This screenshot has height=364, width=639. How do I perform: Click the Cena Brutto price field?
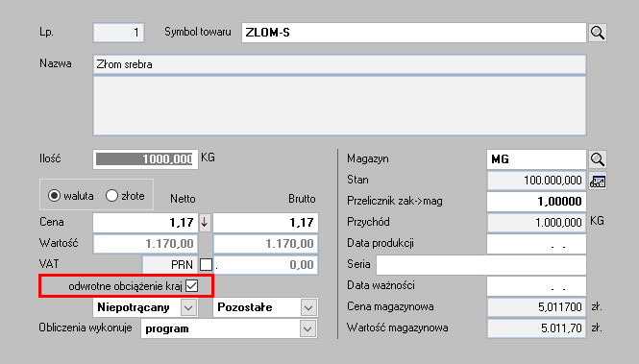[x=265, y=222]
